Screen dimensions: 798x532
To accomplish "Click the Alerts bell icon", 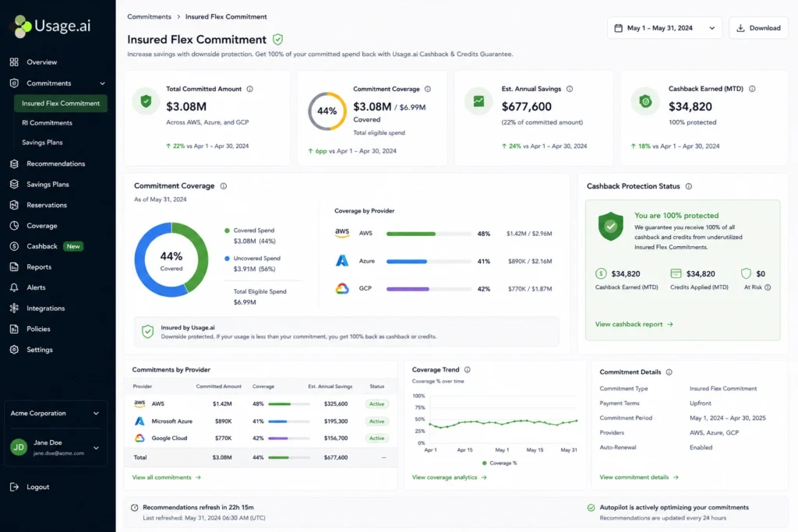I will point(14,287).
